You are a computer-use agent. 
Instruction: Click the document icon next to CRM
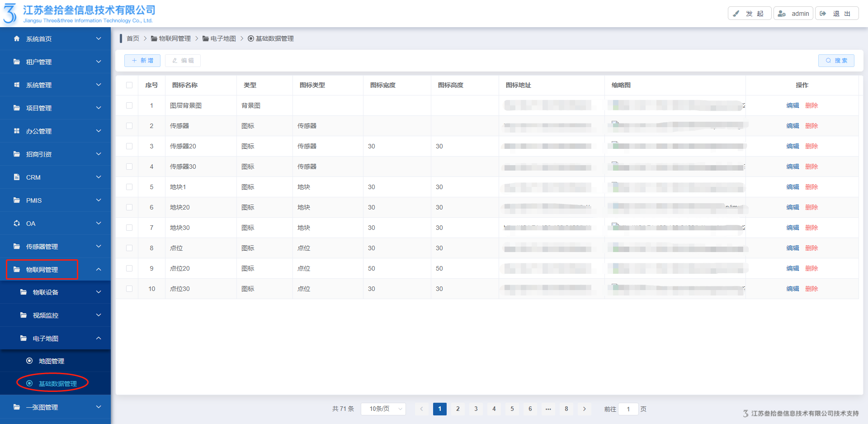[17, 177]
